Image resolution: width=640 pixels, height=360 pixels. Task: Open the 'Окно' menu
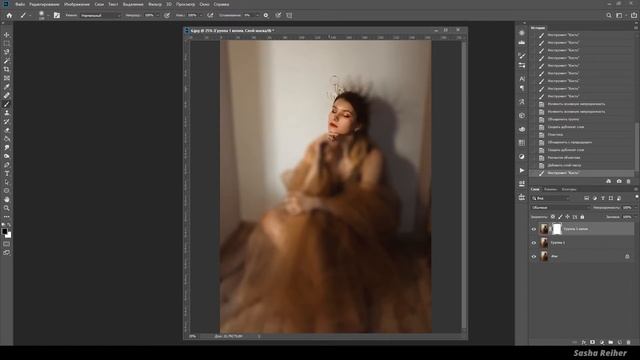204,4
